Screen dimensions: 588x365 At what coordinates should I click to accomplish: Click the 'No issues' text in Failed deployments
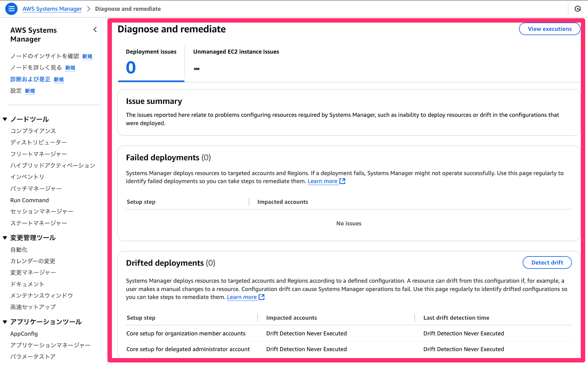pyautogui.click(x=349, y=223)
